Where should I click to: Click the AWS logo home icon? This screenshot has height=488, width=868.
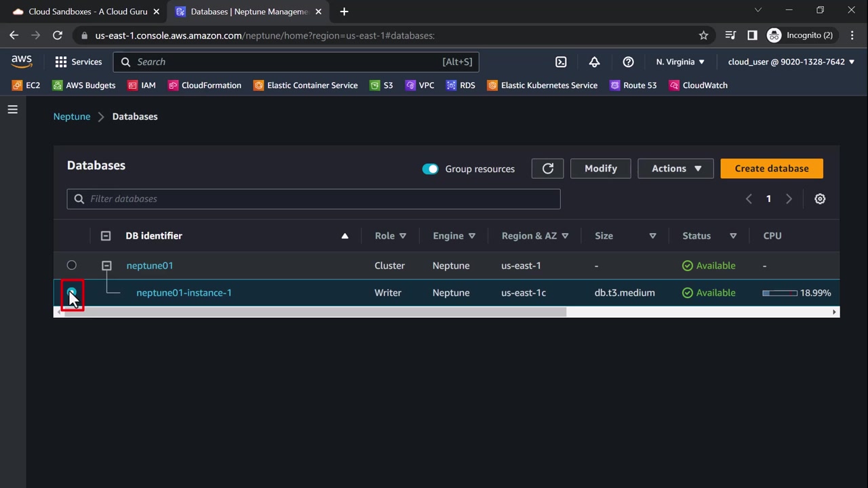22,62
